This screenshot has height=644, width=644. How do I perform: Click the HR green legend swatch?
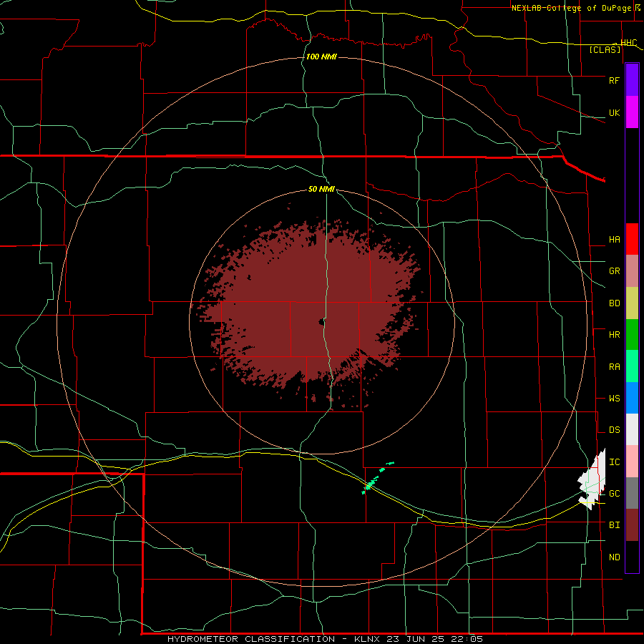(x=632, y=335)
